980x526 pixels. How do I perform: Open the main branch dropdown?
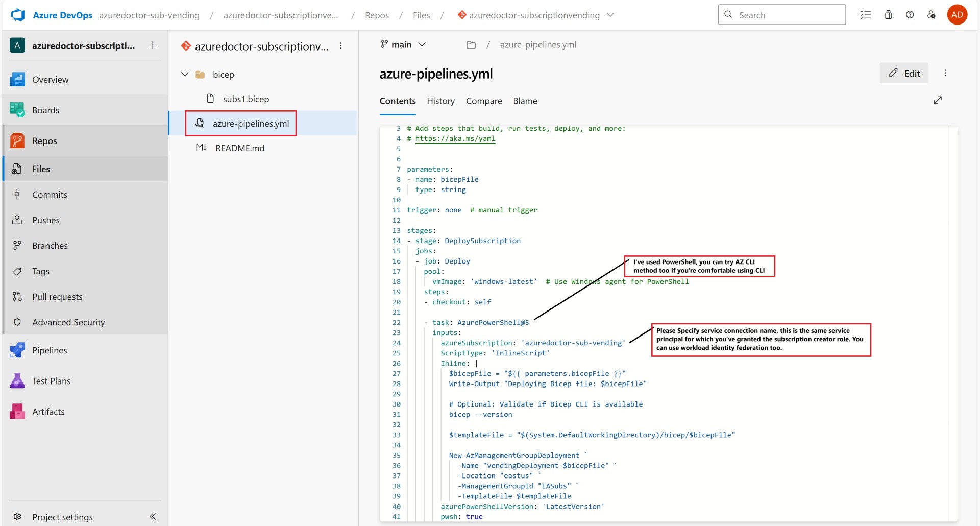coord(403,45)
